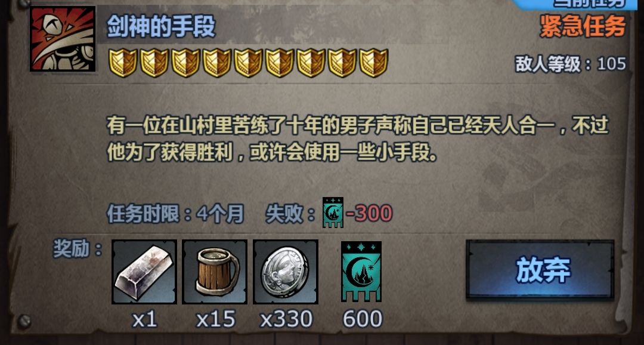644x345 pixels.
Task: Click the enemy level 105 text
Action: tap(571, 64)
